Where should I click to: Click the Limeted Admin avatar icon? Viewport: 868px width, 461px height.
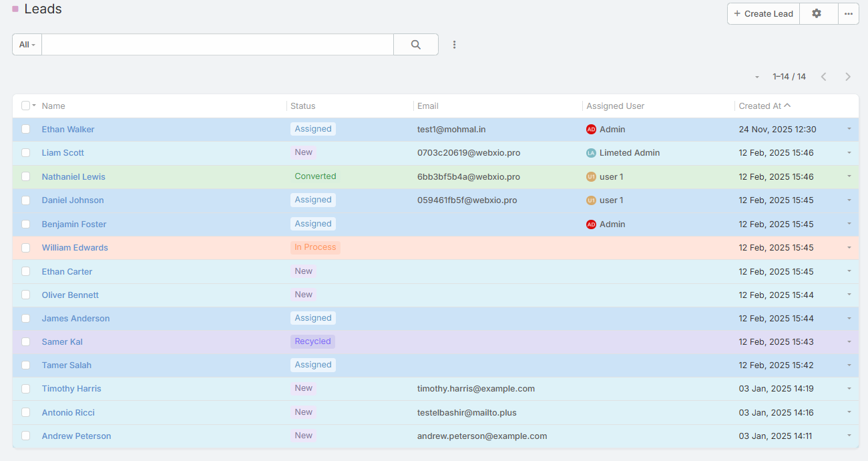tap(591, 153)
